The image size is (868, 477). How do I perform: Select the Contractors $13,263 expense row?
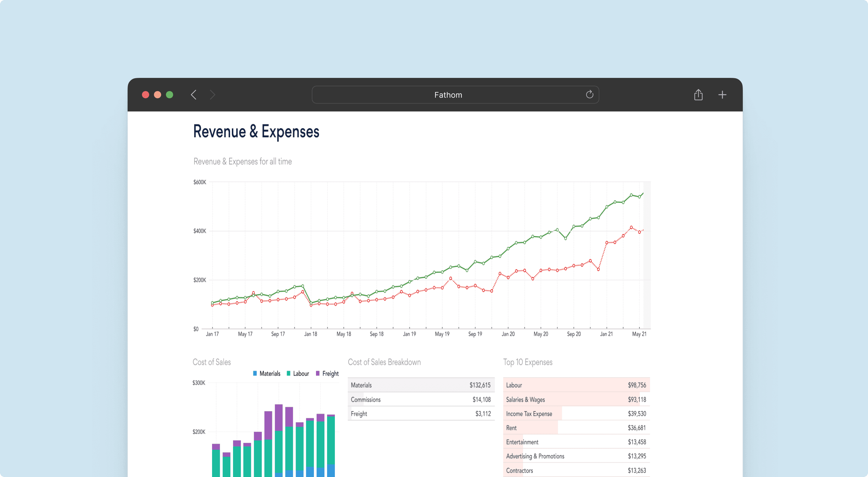576,470
